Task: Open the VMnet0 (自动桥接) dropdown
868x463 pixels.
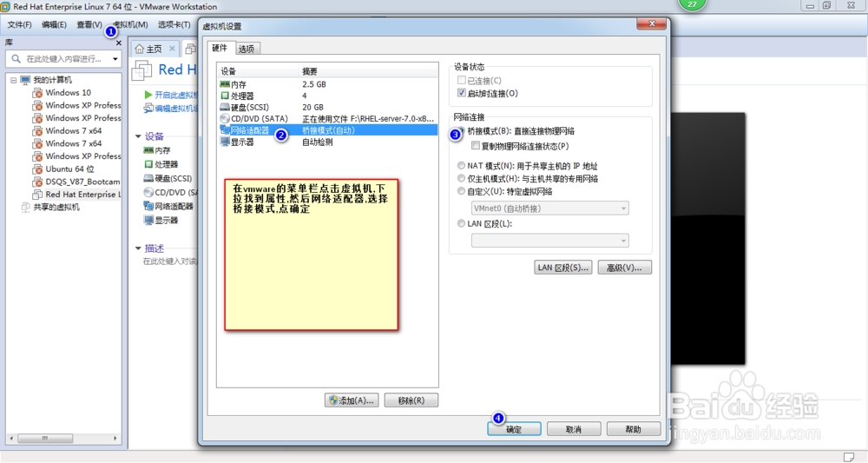Action: click(549, 208)
